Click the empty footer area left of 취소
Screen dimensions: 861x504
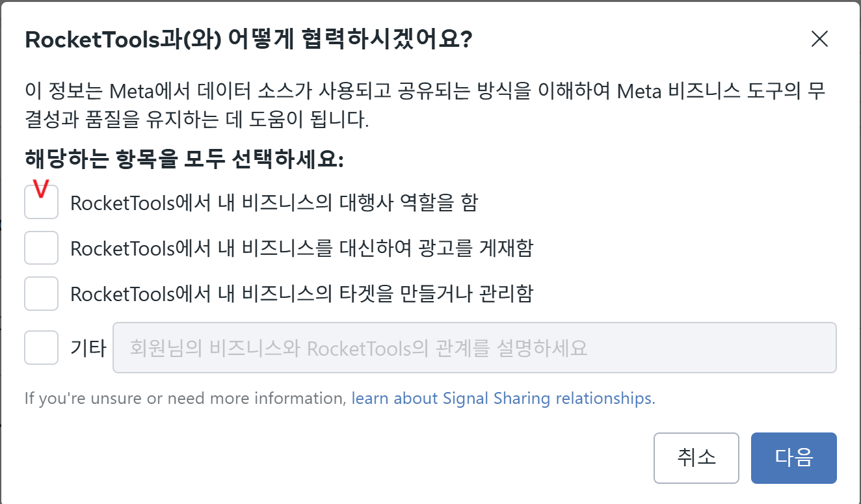325,458
